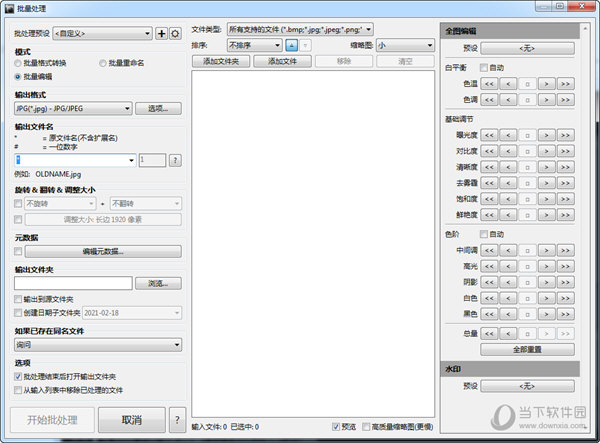Click the add preset plus icon

163,34
